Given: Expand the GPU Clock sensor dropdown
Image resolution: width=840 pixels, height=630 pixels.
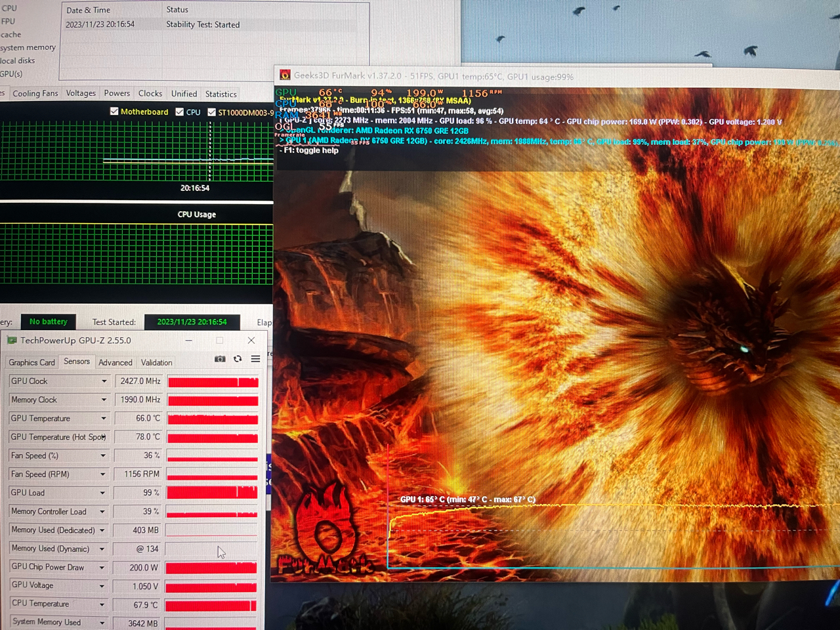Looking at the screenshot, I should tap(104, 381).
